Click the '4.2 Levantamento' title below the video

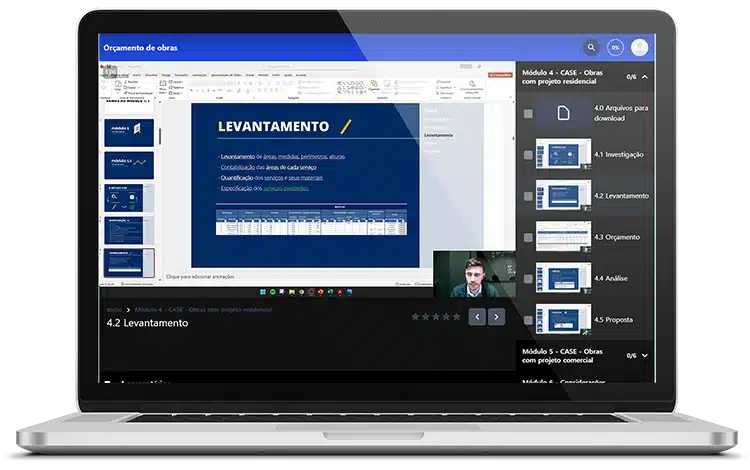[x=147, y=323]
